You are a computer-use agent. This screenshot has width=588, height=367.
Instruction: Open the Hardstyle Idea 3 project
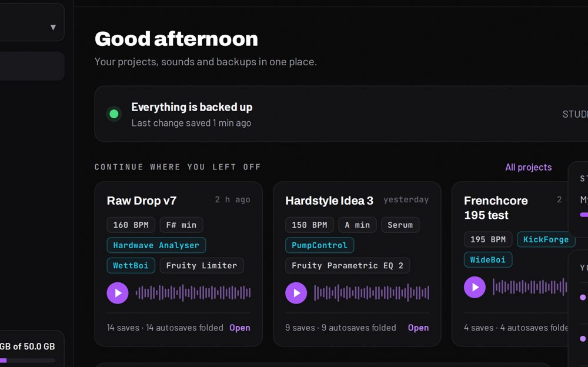click(x=418, y=328)
